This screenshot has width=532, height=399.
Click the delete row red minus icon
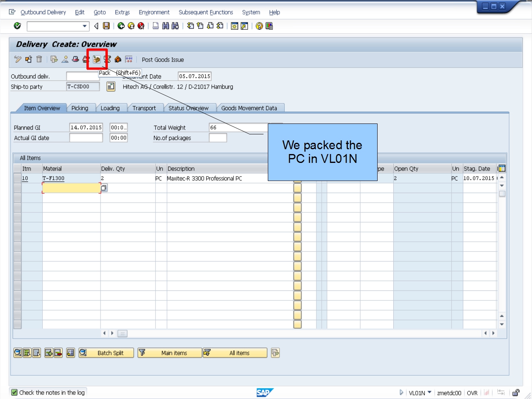coord(58,353)
